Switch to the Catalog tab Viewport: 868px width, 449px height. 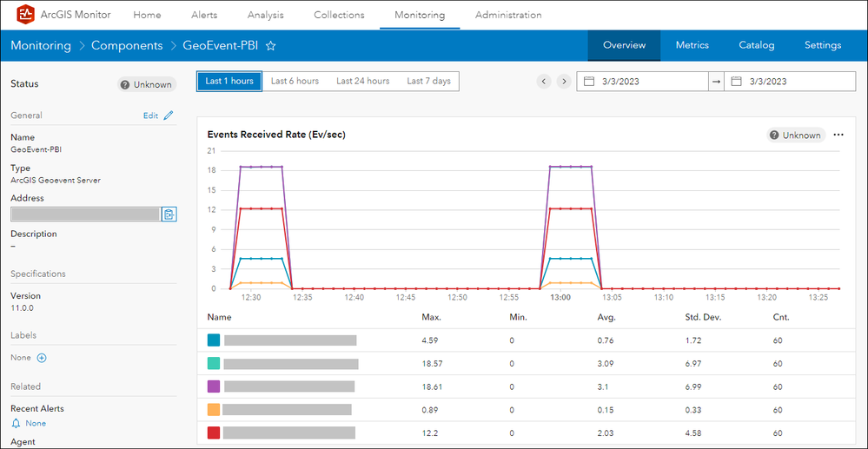click(757, 45)
